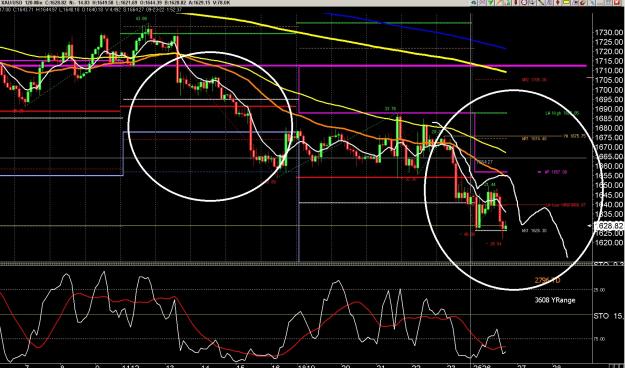Click the 1700.00 price axis label

click(608, 90)
